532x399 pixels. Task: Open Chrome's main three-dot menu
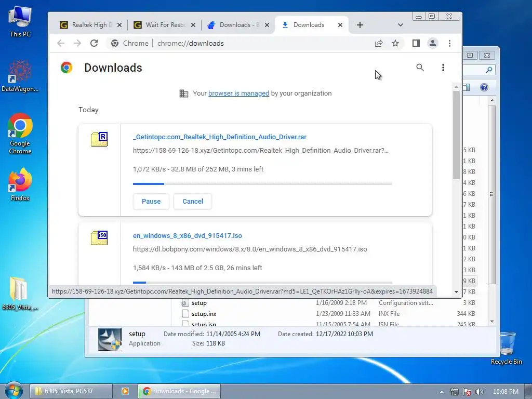click(449, 43)
